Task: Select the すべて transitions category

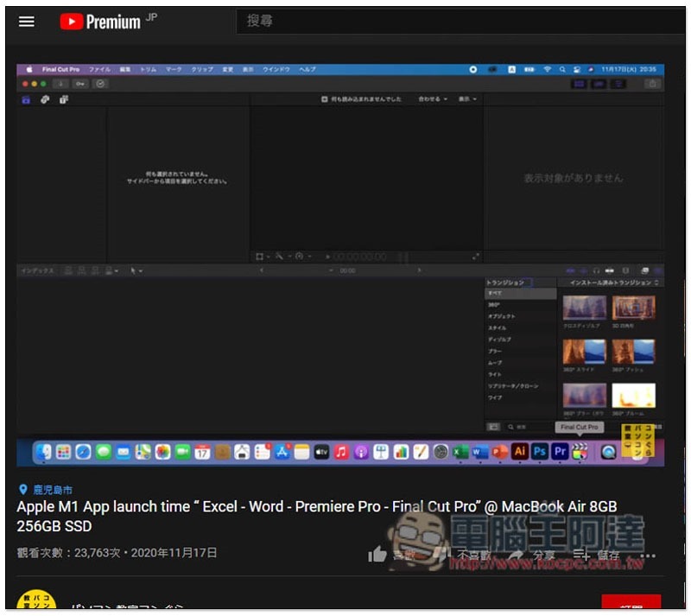Action: click(x=520, y=293)
